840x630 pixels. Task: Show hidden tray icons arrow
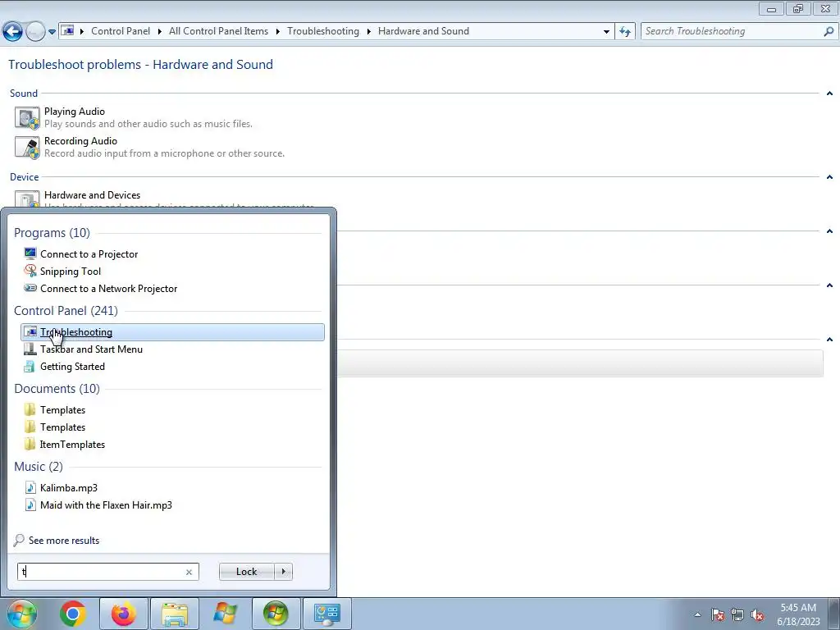click(x=697, y=614)
